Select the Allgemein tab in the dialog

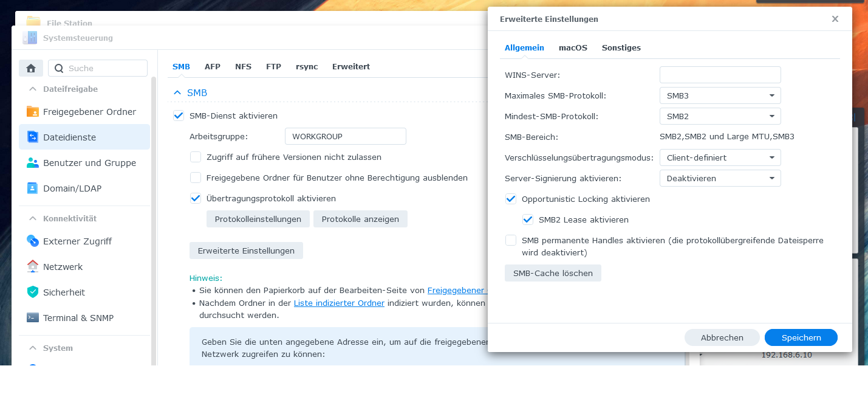point(524,47)
